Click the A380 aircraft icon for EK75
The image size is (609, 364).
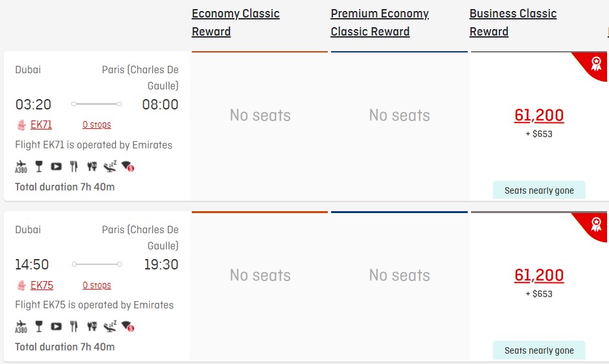click(21, 326)
